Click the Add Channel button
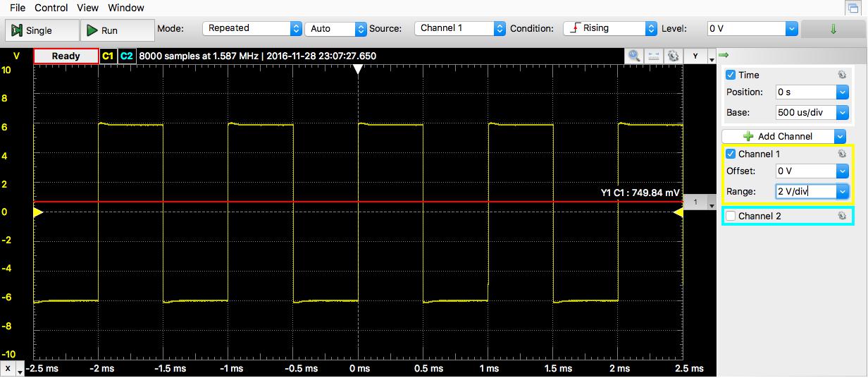868x378 pixels. 778,136
